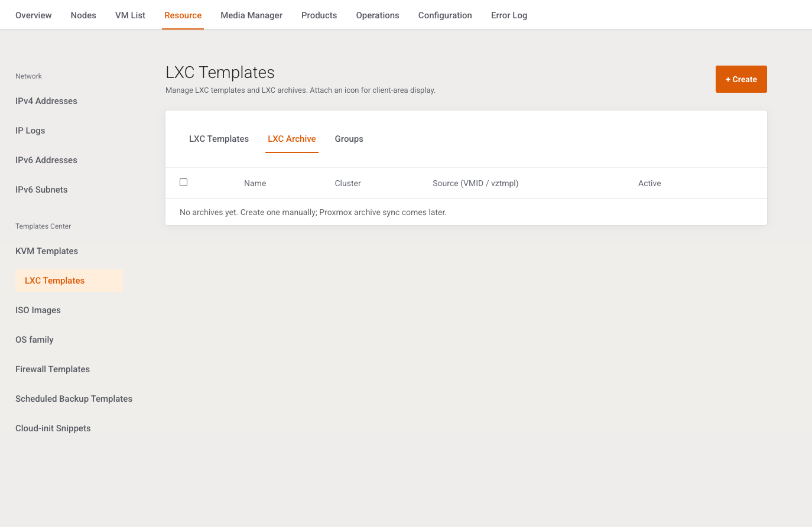This screenshot has height=527, width=812.
Task: Click the 'No archives yet' message text
Action: 313,212
